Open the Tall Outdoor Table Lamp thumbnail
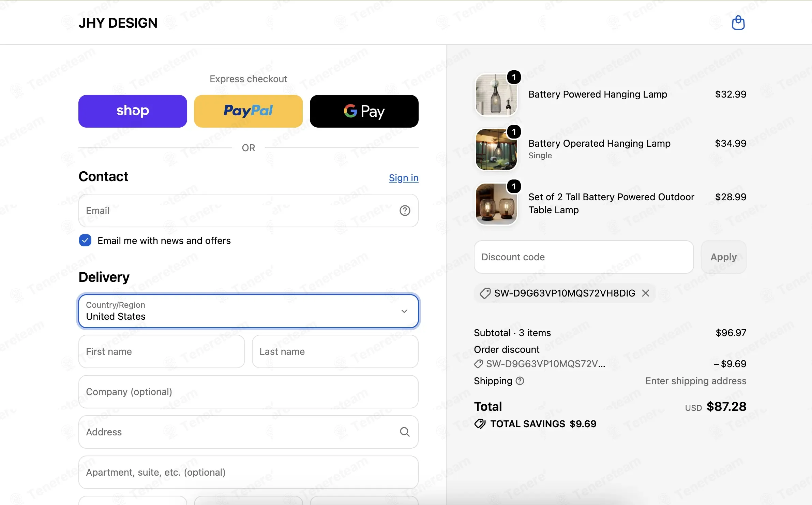Viewport: 812px width, 505px height. pos(496,204)
